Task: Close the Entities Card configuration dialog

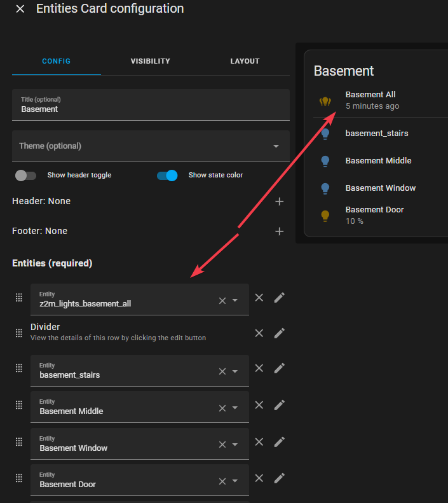Action: pos(20,9)
